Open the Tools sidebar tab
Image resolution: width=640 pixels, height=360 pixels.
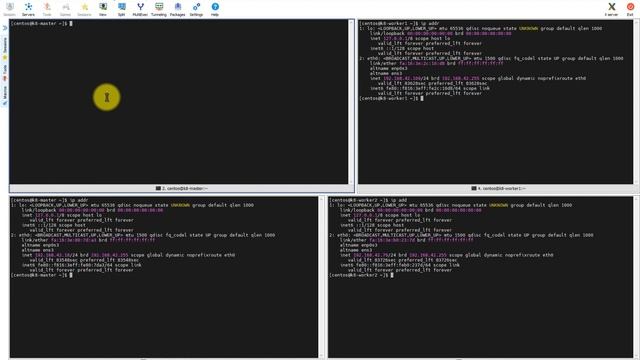5,72
